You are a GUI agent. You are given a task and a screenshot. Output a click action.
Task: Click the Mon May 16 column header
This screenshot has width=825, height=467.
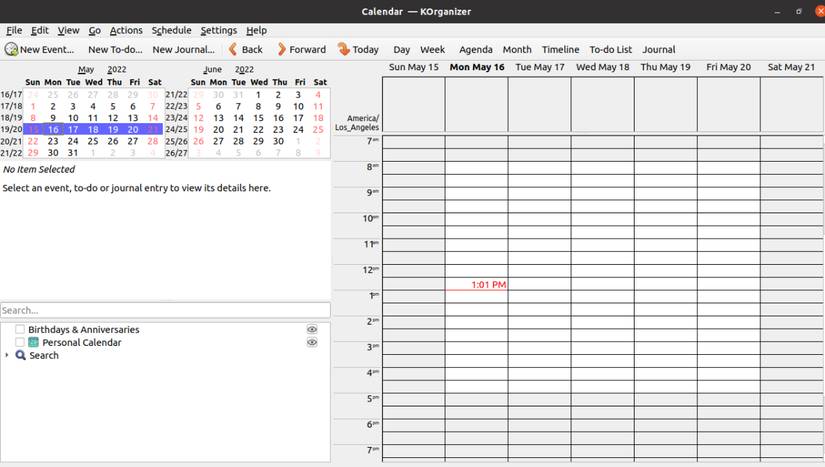click(477, 67)
